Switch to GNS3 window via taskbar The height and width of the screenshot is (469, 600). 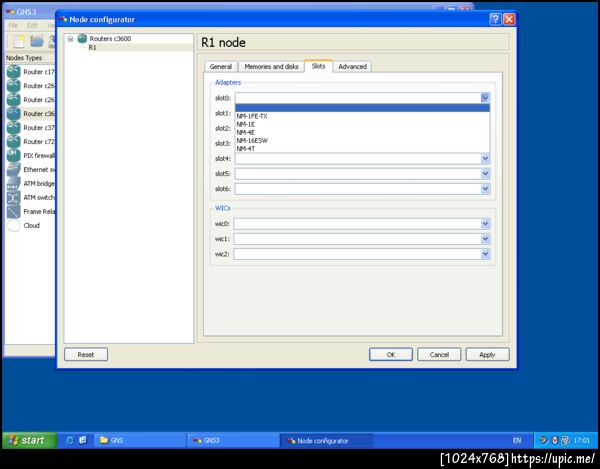pos(233,440)
